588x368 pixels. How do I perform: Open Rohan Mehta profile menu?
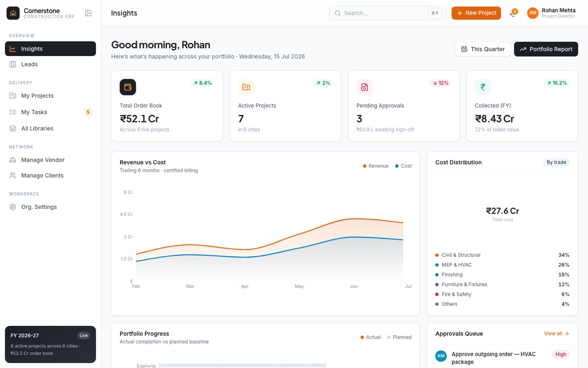[552, 13]
